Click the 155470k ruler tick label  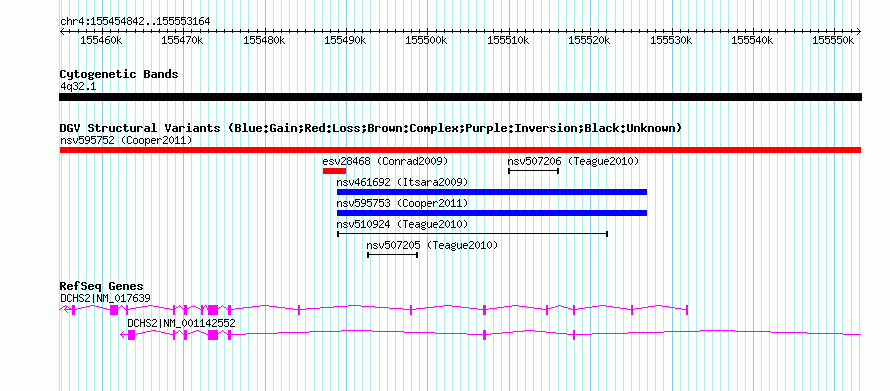[183, 40]
